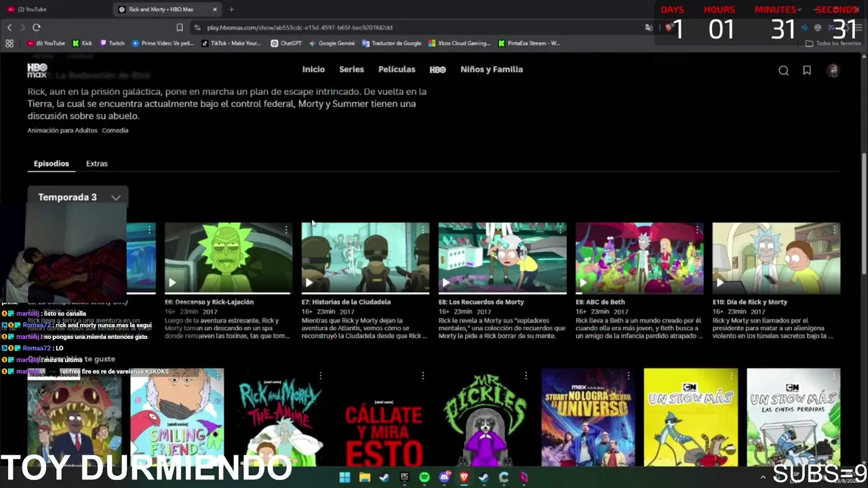Open the HBO brand hub logo
The height and width of the screenshot is (488, 868).
(x=437, y=70)
